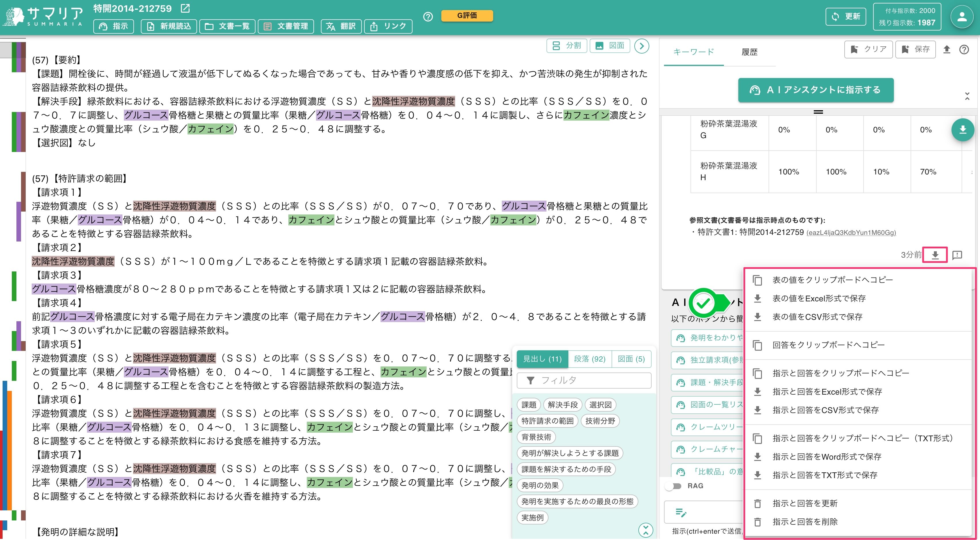Jump to 課題を解決するための手段 chip
Screen dimensions: 980x540
tap(566, 469)
